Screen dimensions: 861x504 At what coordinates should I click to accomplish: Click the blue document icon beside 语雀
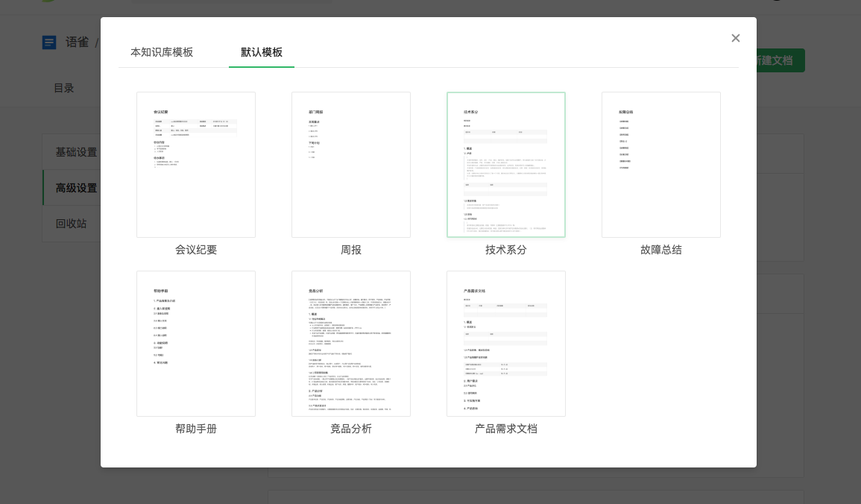point(48,42)
